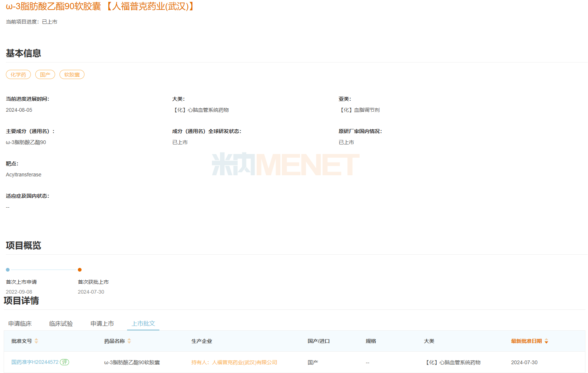588x373 pixels.
Task: Select the 国产 tag
Action: click(x=45, y=75)
